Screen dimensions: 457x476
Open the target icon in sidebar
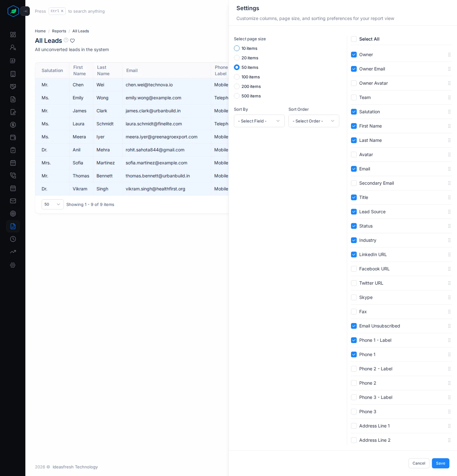tap(13, 214)
